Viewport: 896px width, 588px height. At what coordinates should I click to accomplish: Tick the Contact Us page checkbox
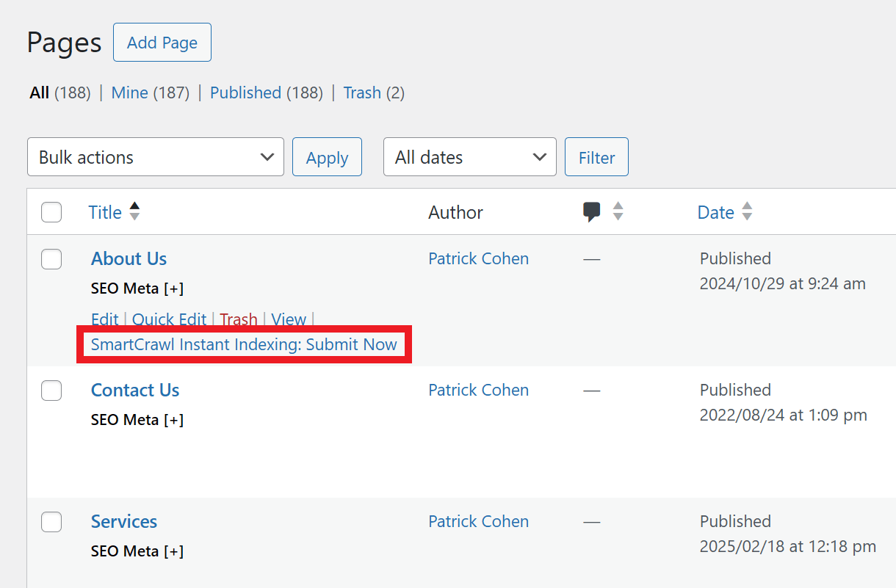click(x=51, y=391)
